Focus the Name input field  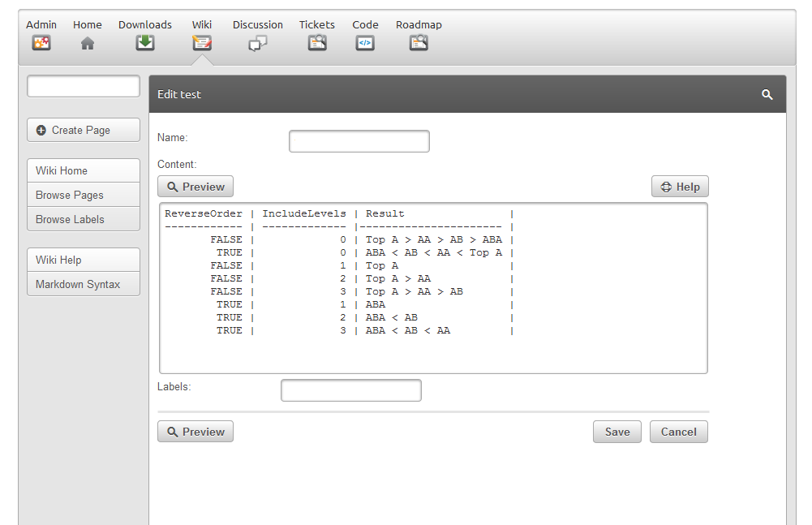[359, 141]
